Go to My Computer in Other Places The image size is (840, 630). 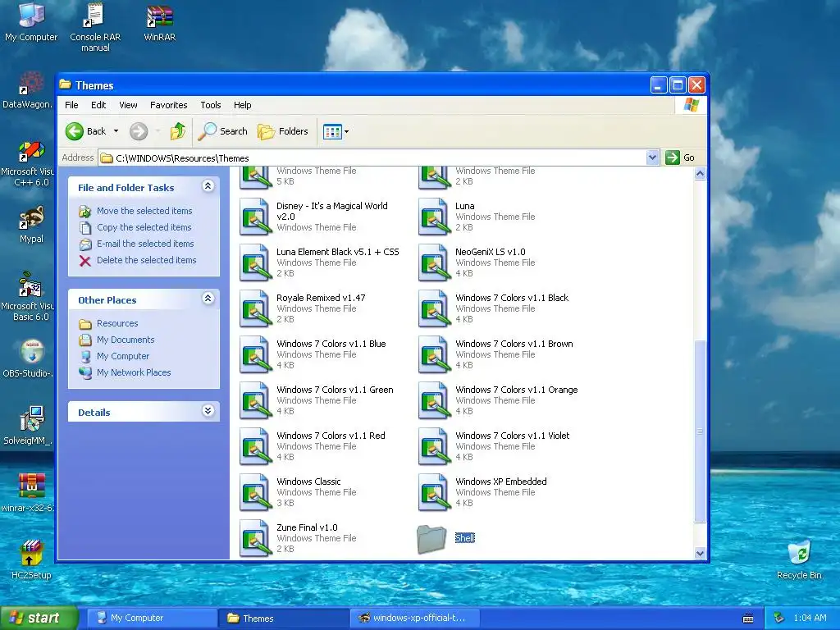point(123,356)
